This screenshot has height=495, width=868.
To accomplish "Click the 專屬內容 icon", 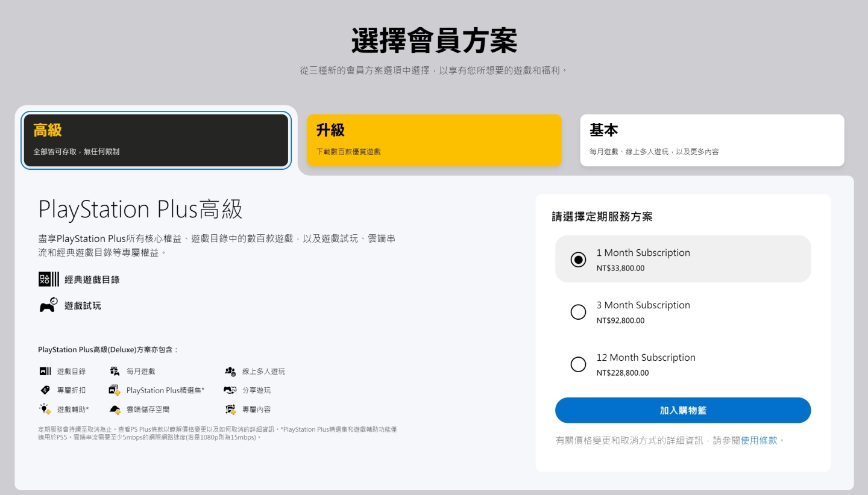I will 230,409.
